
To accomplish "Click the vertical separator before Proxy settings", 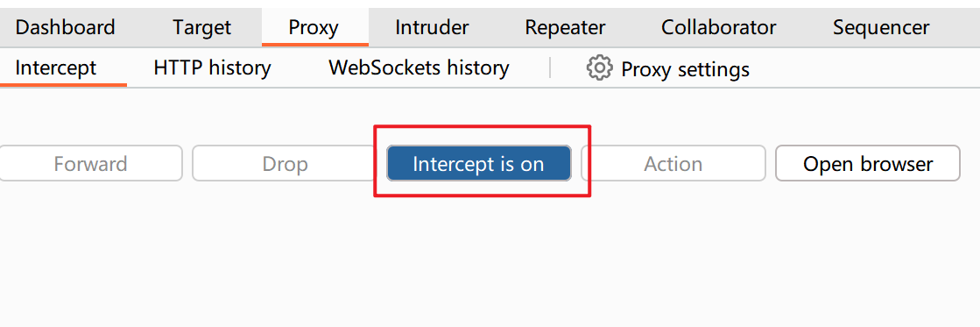I will (x=550, y=68).
